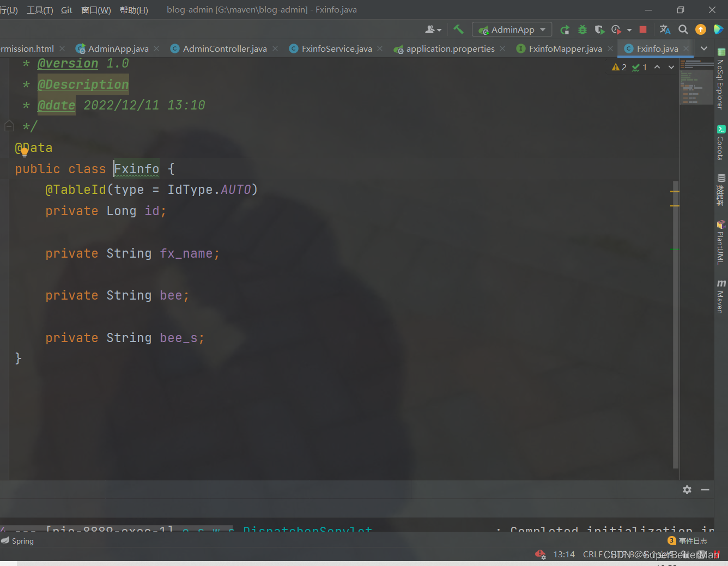Close the FxinfoMapper.java tab
This screenshot has height=566, width=728.
click(610, 48)
